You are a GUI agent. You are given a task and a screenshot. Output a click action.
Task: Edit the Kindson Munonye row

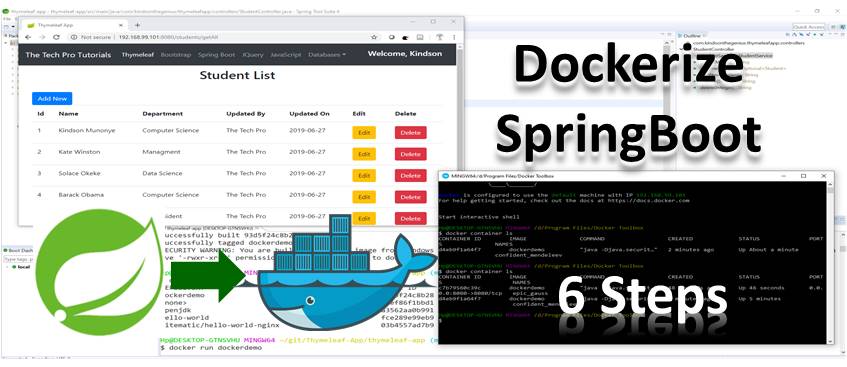click(x=364, y=132)
